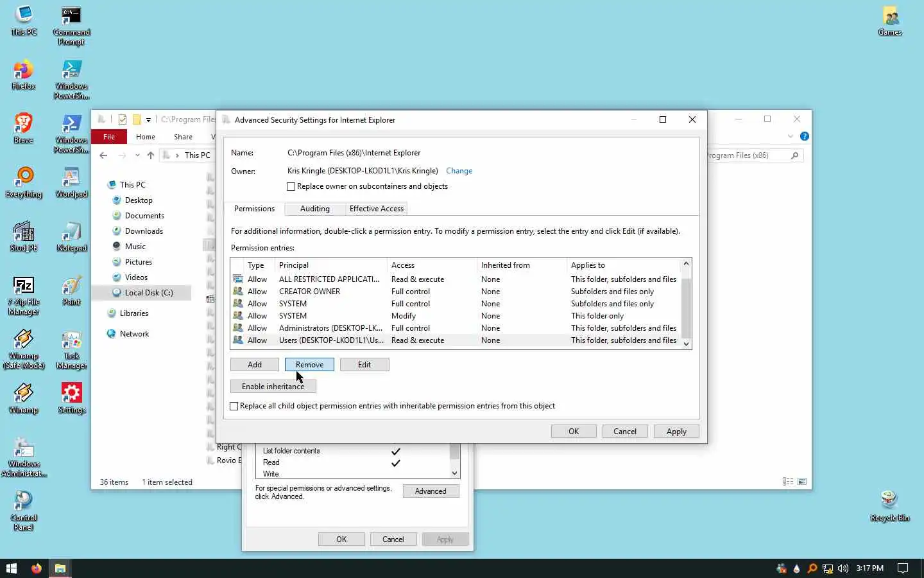Open 7-Zip File Manager desktop icon
This screenshot has width=924, height=578.
(x=24, y=296)
